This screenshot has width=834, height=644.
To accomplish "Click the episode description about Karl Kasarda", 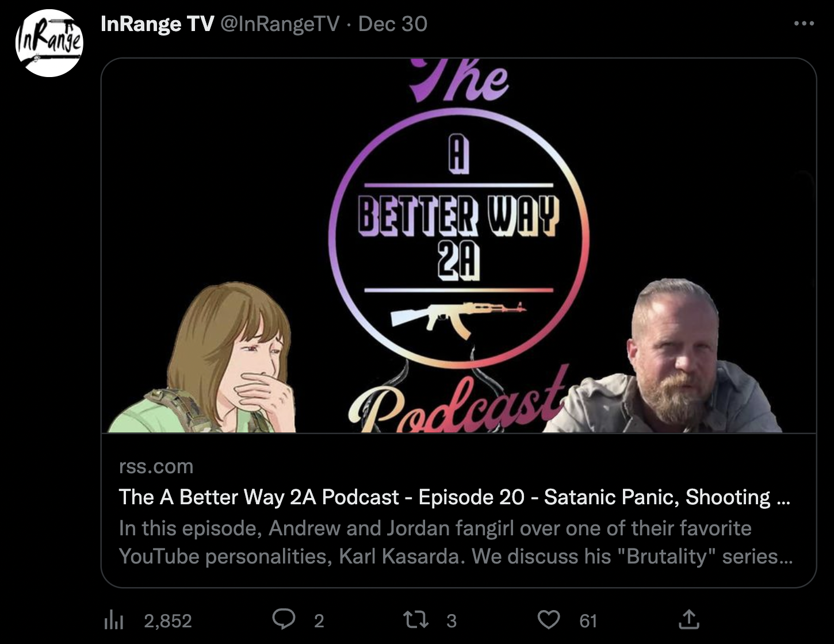I will (x=456, y=542).
